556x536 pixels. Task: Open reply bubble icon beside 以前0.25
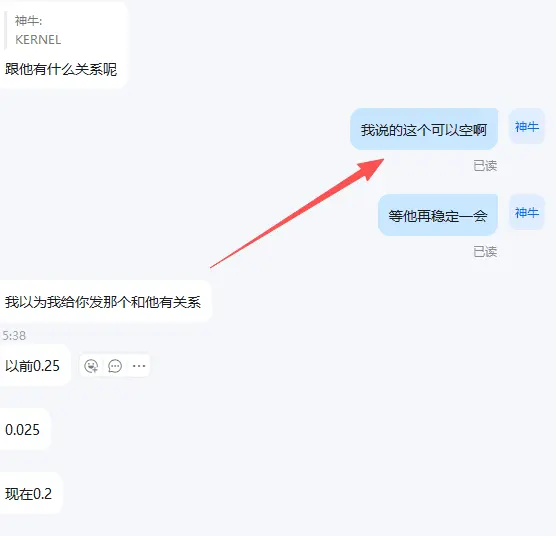115,366
